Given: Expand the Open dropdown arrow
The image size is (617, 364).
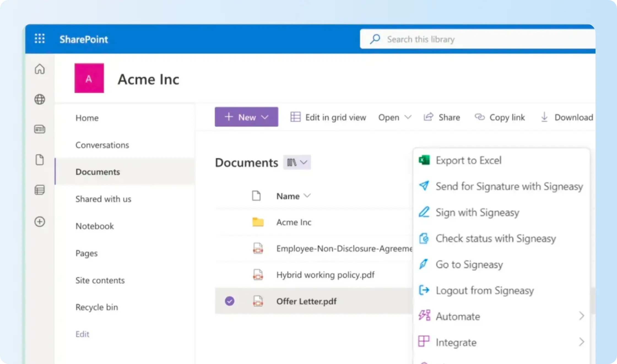Looking at the screenshot, I should point(408,117).
